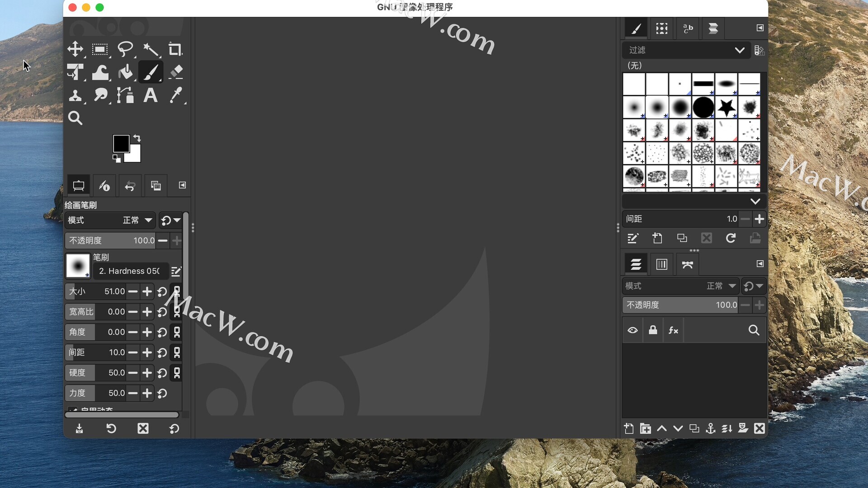This screenshot has height=488, width=868.
Task: Toggle layer visibility eye icon
Action: pos(632,330)
